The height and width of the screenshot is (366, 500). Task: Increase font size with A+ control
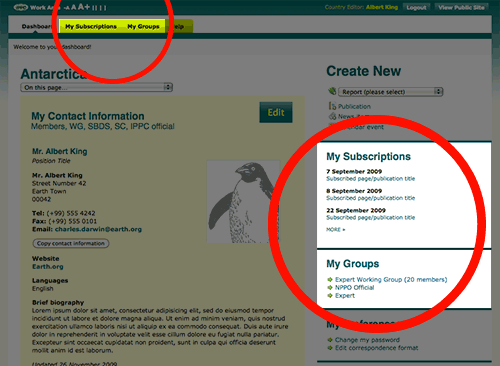84,7
